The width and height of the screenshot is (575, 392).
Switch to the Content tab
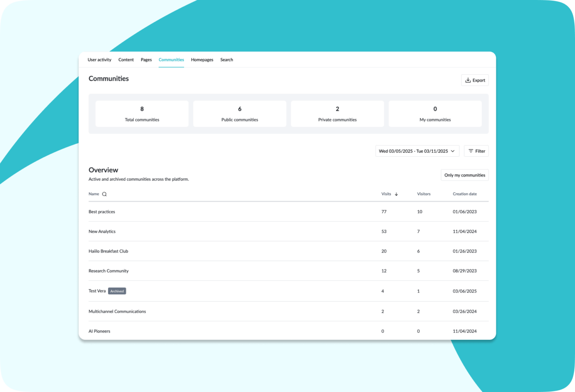(126, 60)
